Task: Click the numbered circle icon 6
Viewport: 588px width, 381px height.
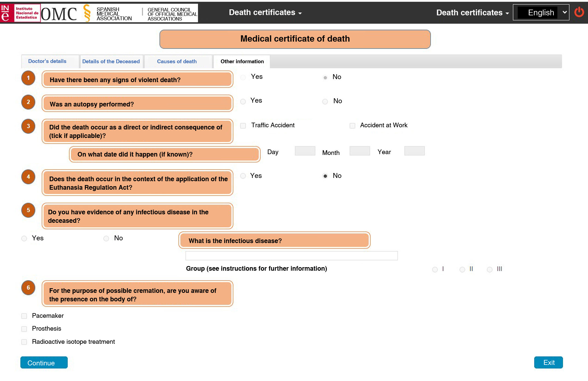Action: pos(28,288)
